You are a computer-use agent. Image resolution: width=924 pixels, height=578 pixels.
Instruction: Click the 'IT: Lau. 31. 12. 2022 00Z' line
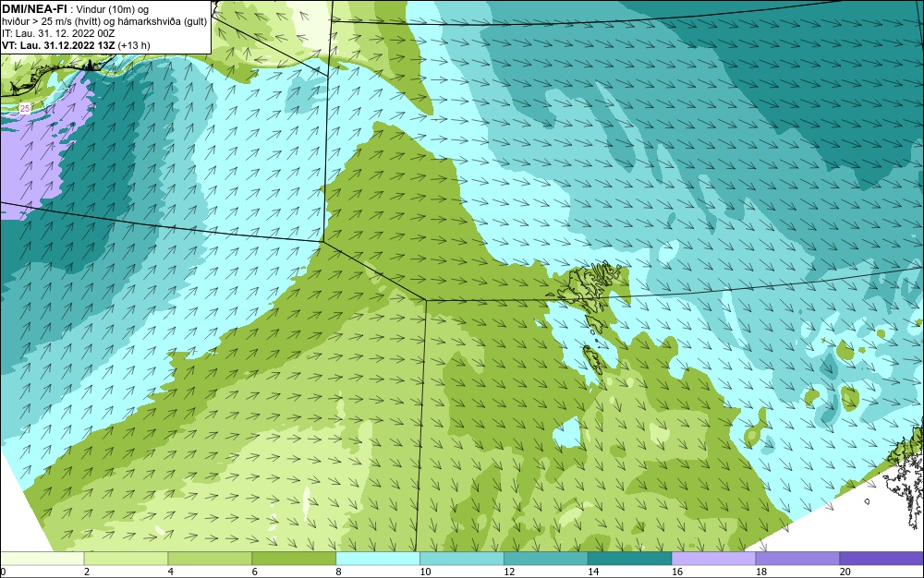(58, 33)
